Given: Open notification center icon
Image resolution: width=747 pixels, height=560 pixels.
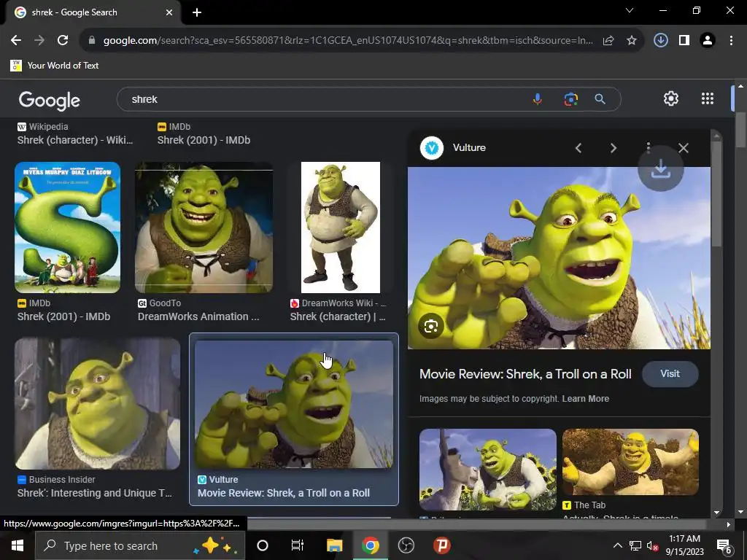Looking at the screenshot, I should coord(724,545).
